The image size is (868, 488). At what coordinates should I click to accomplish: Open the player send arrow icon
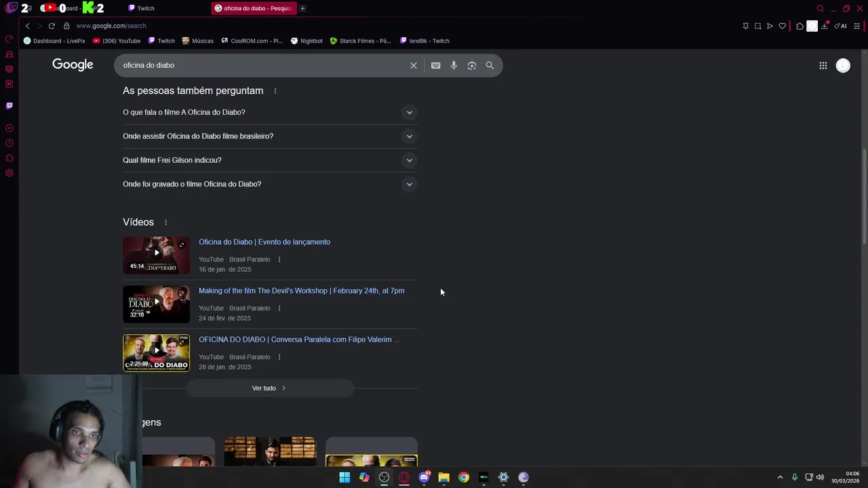click(770, 26)
